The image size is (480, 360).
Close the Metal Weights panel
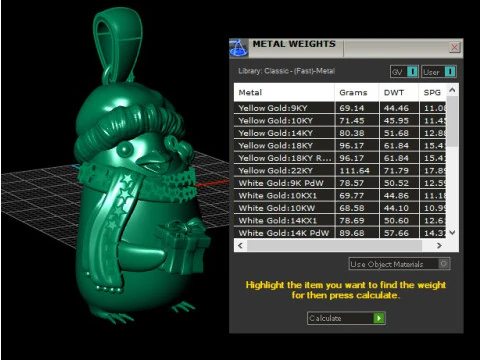pos(454,48)
